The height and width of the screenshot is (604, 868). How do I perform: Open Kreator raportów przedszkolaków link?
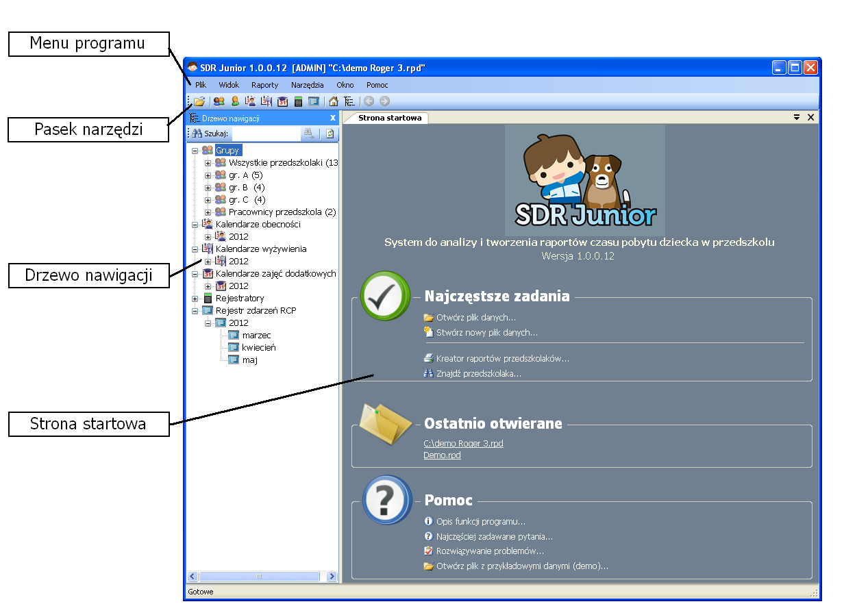click(502, 359)
